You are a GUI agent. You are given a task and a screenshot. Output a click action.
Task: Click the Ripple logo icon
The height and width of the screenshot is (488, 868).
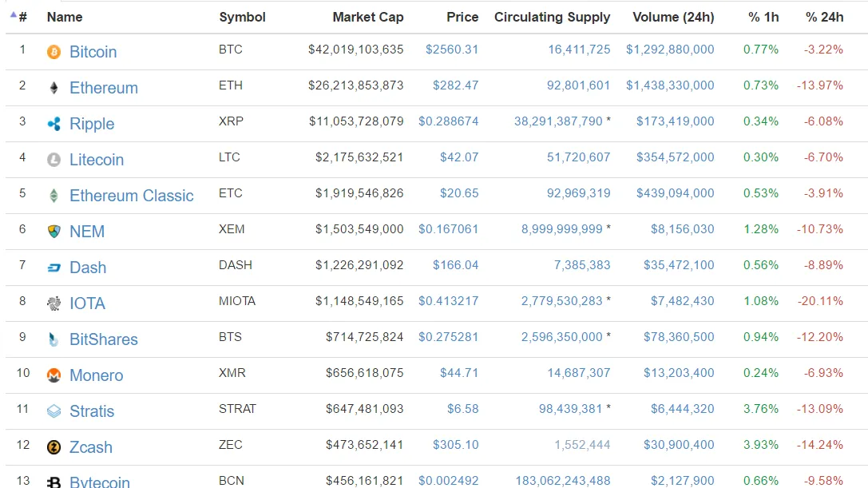[54, 124]
